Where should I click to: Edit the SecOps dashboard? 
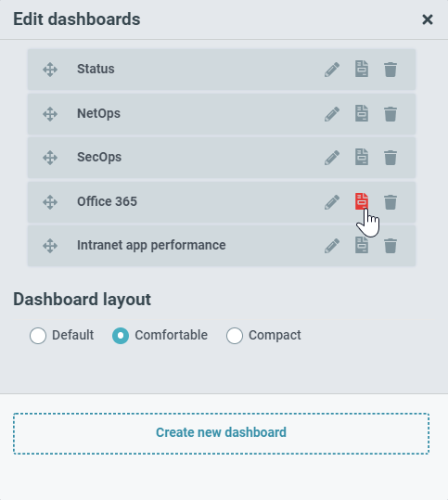(332, 158)
